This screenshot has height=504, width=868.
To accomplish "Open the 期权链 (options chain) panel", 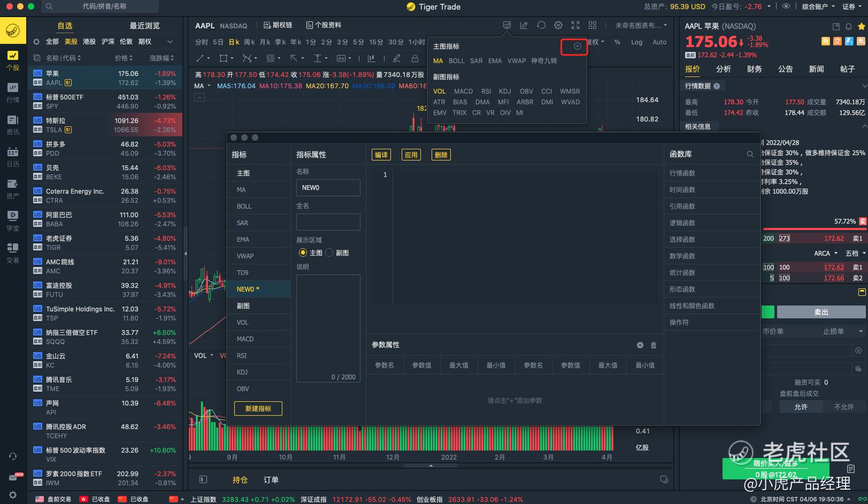I will [x=281, y=25].
